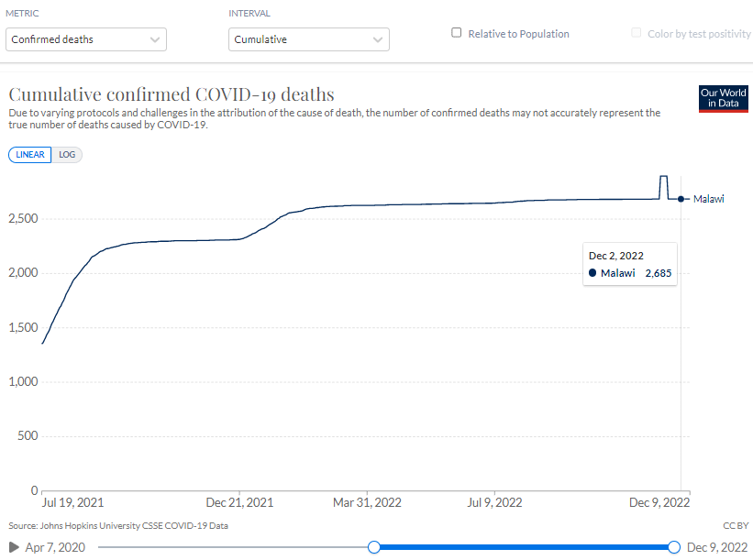Click the grey unselected timeline track
The image size is (753, 560).
(229, 547)
